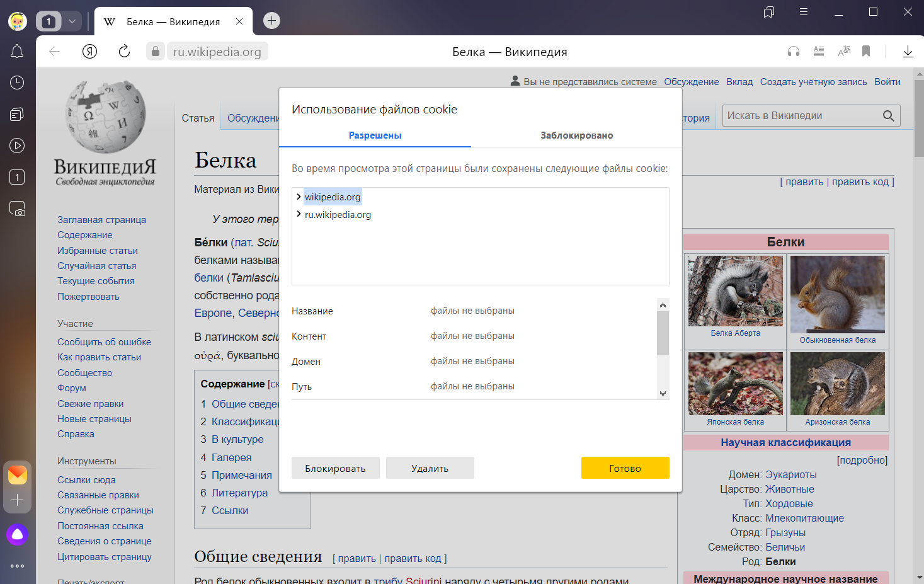This screenshot has width=924, height=584.
Task: Enable reader mode icon
Action: tap(819, 52)
